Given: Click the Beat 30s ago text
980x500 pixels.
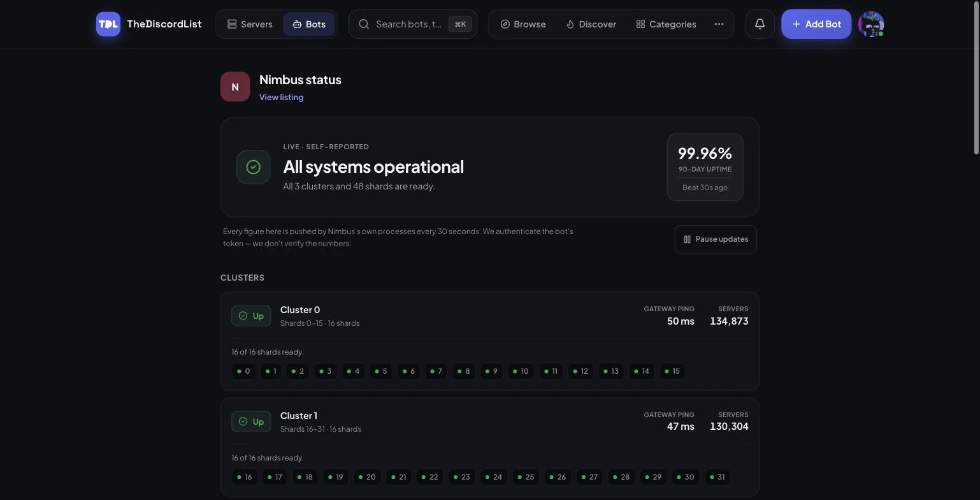Looking at the screenshot, I should click(x=705, y=187).
